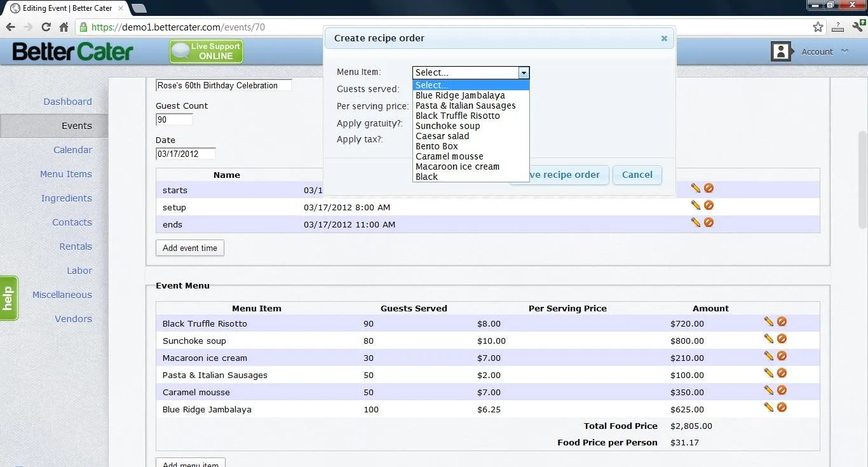The width and height of the screenshot is (868, 467).
Task: Click the event name text field
Action: [x=224, y=85]
